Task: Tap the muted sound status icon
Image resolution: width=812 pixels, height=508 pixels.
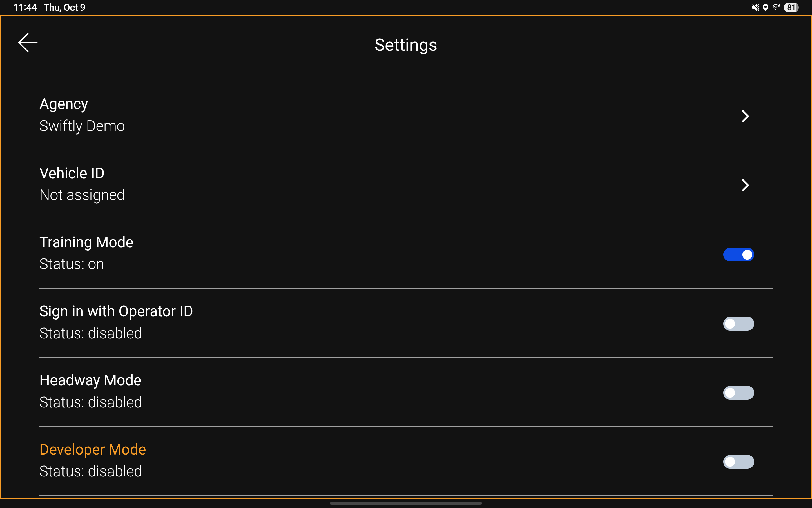Action: pos(755,7)
